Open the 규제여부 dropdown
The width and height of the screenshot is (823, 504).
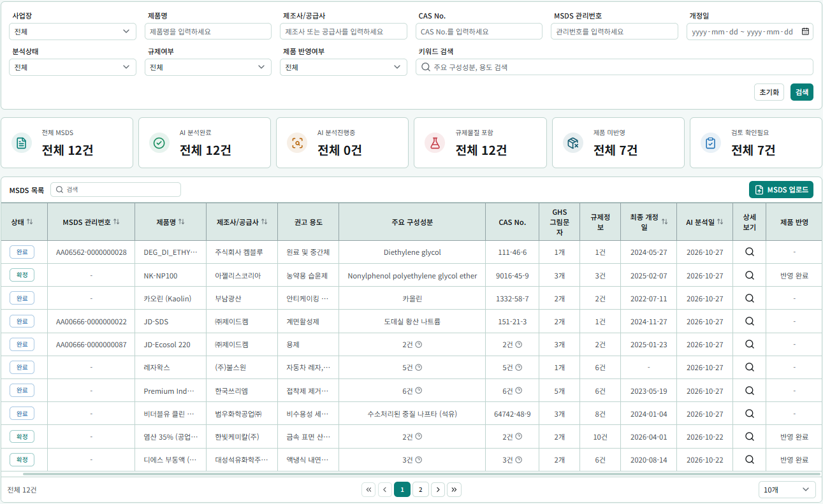tap(208, 67)
